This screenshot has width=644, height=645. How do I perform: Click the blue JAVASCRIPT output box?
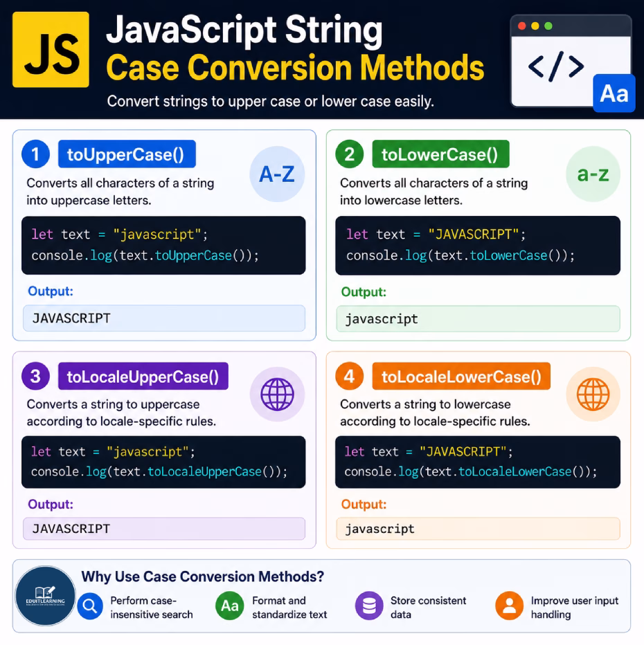point(164,318)
